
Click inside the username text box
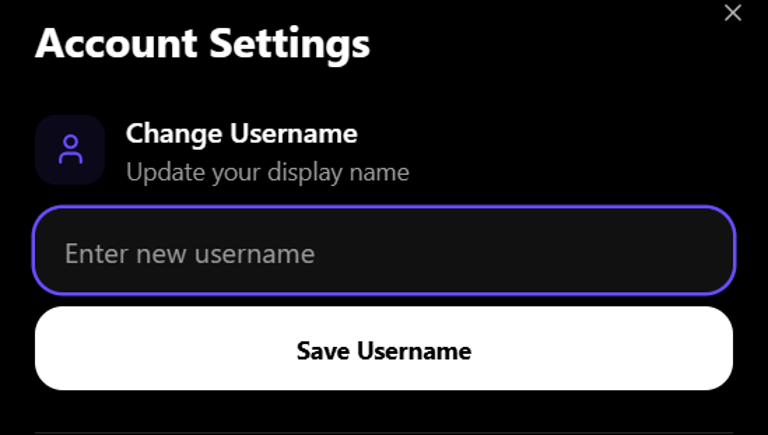point(384,252)
